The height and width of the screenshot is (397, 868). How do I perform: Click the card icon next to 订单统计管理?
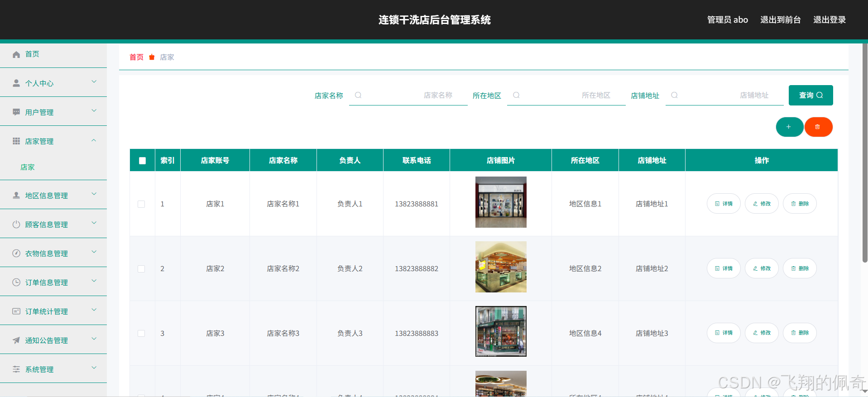(16, 311)
